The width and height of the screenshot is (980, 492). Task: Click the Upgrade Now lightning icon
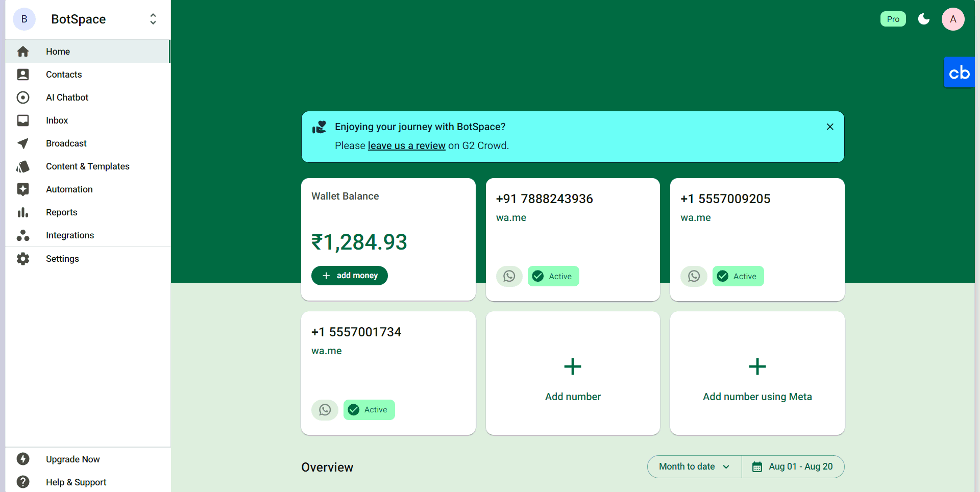(x=23, y=459)
